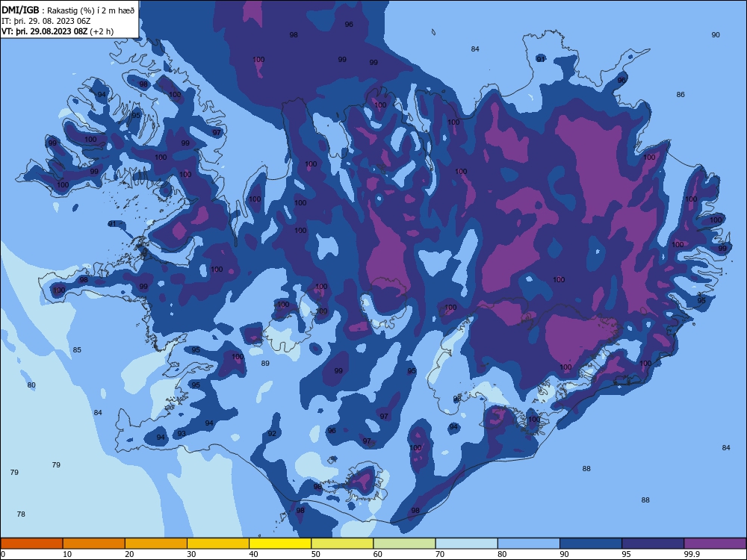Click the '78' humidity value on the map
Viewport: 747px width, 560px height.
pos(21,514)
